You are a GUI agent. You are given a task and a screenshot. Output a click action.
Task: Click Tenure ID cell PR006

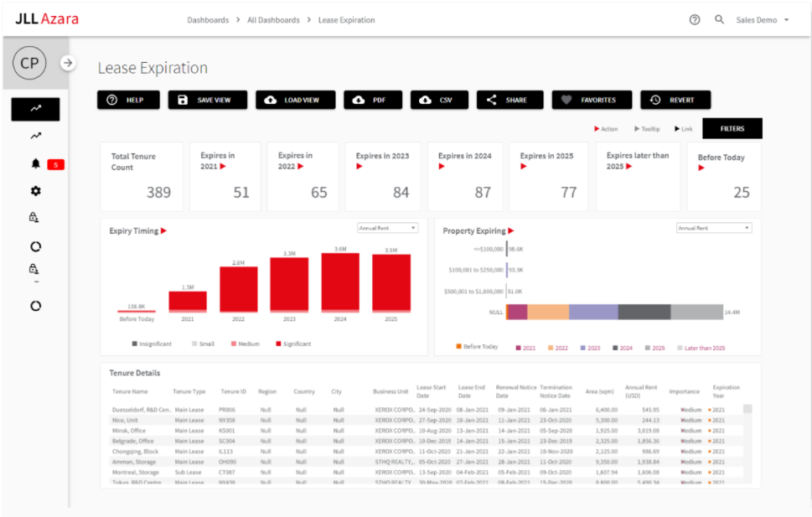(x=227, y=410)
